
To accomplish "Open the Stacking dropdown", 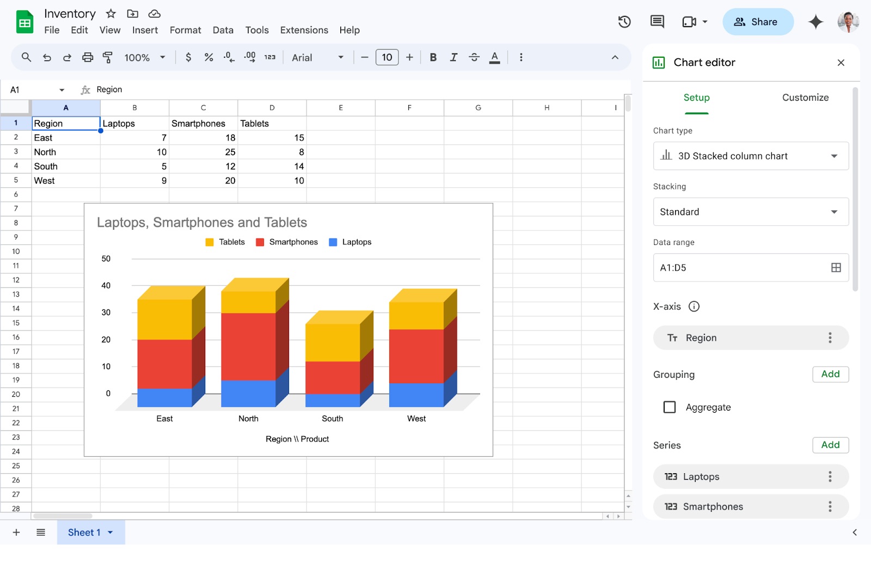I will (x=751, y=212).
